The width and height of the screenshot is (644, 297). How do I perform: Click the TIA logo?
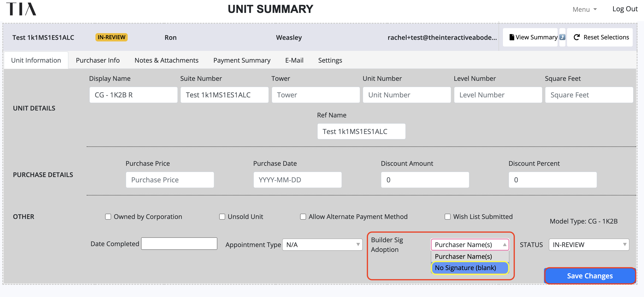point(21,9)
